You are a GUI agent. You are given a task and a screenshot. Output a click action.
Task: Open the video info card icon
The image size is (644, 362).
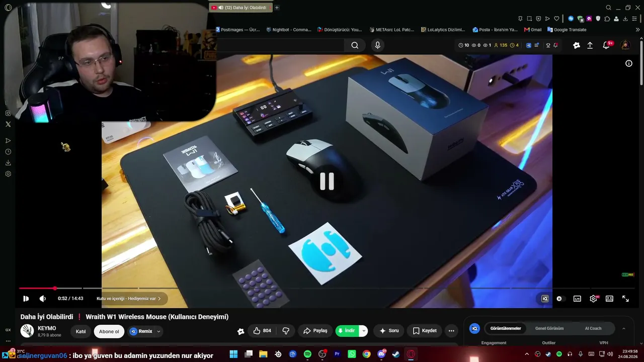click(x=629, y=63)
